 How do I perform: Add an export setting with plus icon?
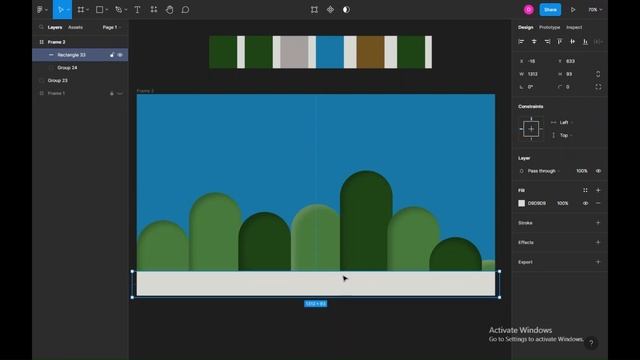coord(598,262)
